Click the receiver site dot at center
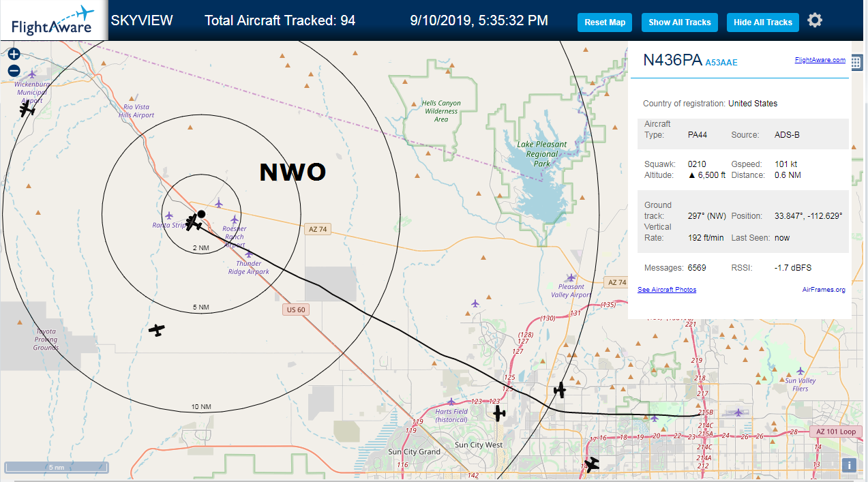 coord(201,214)
